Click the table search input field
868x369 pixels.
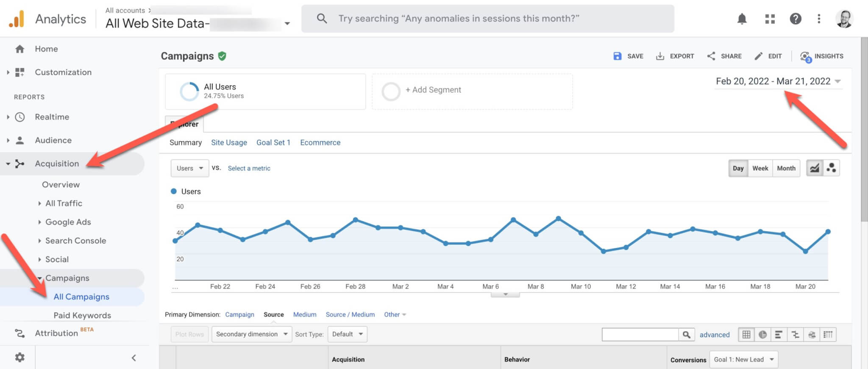click(640, 335)
